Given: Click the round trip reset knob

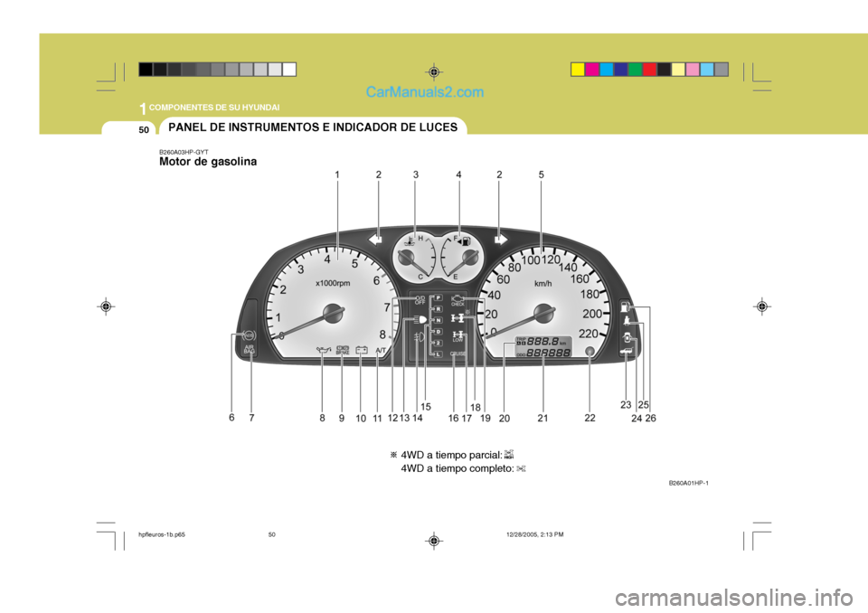Looking at the screenshot, I should pyautogui.click(x=590, y=351).
